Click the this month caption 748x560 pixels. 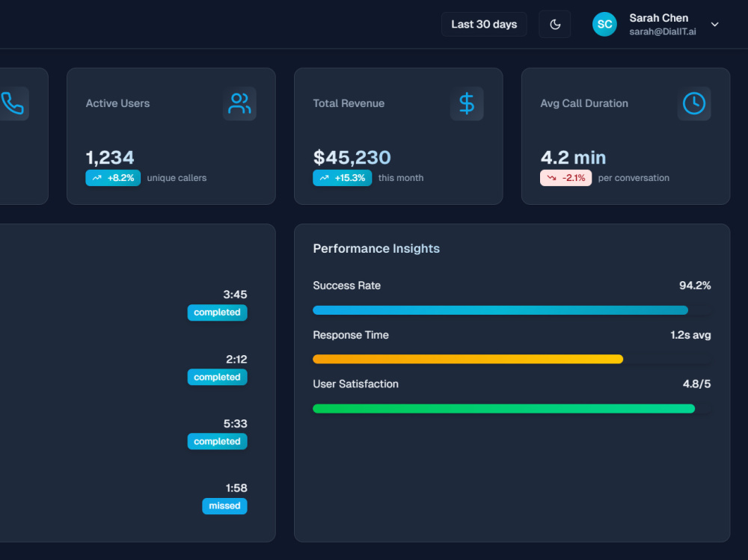(x=401, y=178)
